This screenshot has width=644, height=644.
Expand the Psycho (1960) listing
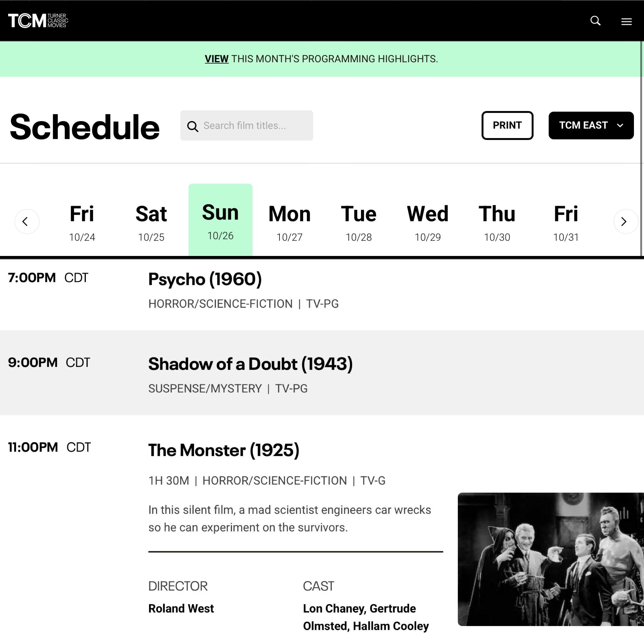[x=205, y=279]
